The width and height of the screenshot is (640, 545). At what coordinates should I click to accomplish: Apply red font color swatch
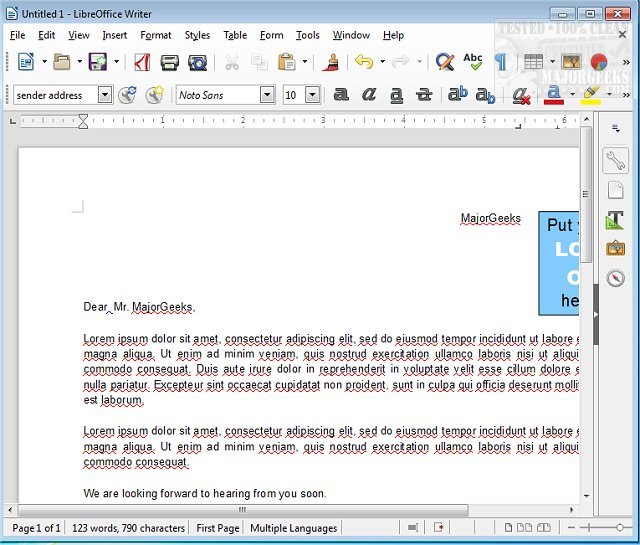click(x=554, y=95)
